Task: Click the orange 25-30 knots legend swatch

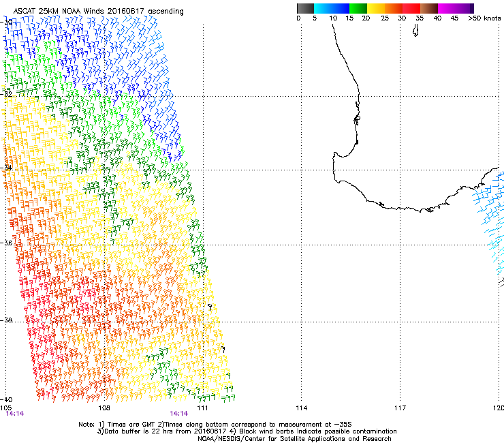Action: (x=394, y=8)
